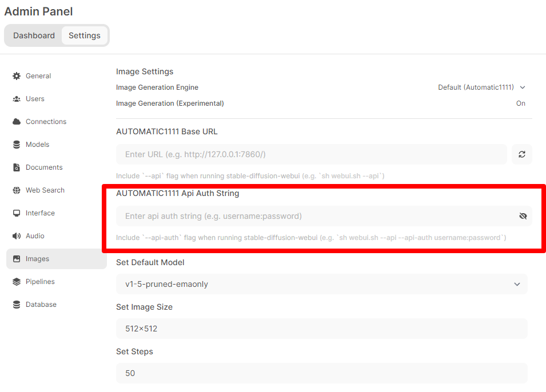The image size is (546, 392).
Task: Click the Images picture icon
Action: click(x=17, y=259)
